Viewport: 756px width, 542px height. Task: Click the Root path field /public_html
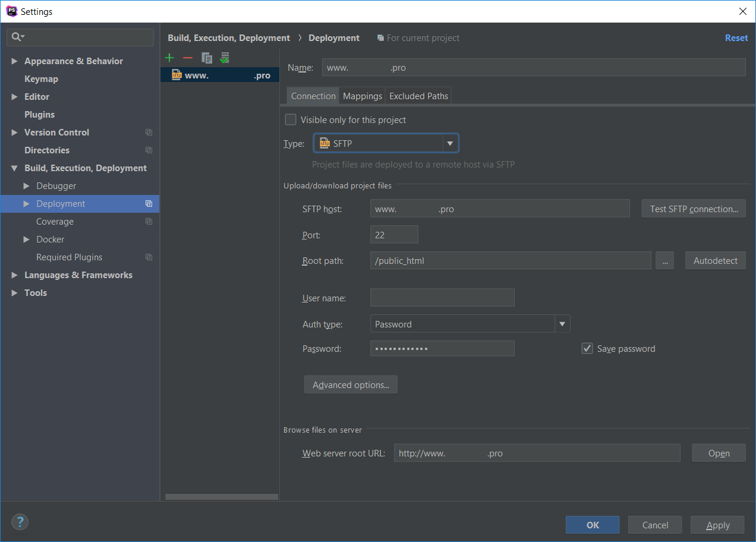(511, 260)
